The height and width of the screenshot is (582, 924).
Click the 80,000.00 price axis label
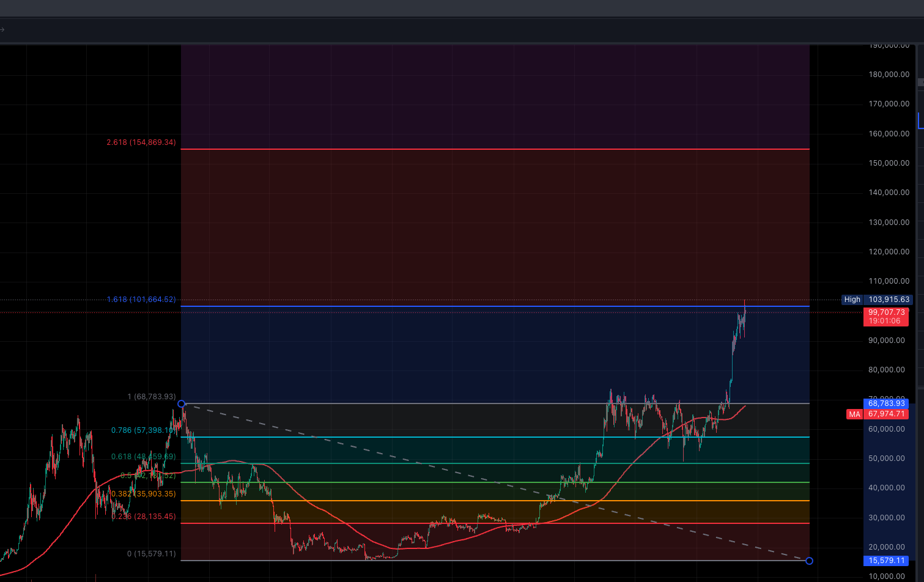tap(887, 370)
